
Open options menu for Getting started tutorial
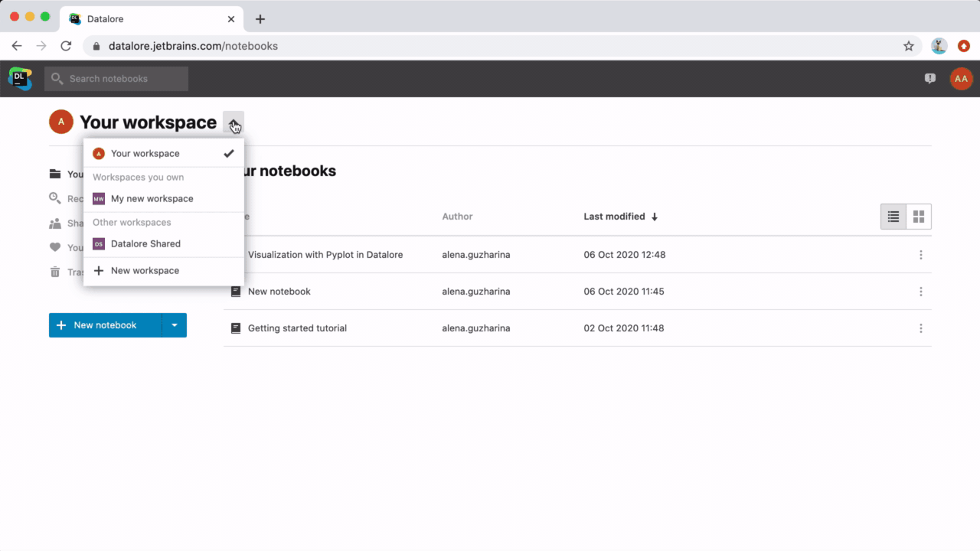[921, 328]
